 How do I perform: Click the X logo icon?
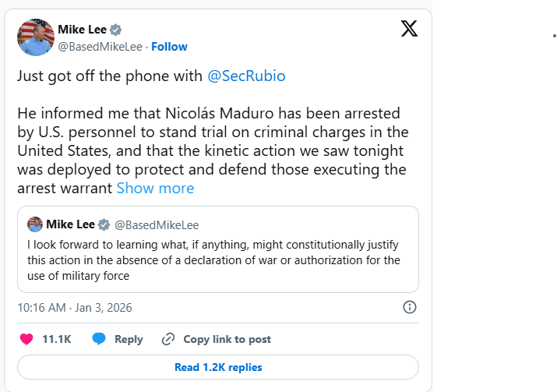click(x=409, y=29)
